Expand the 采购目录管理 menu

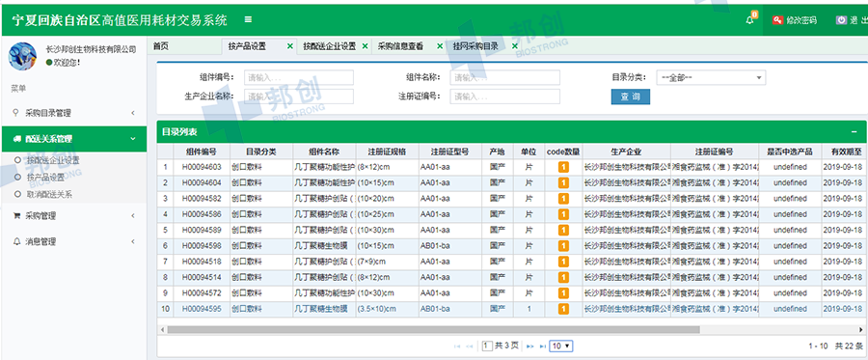point(73,113)
